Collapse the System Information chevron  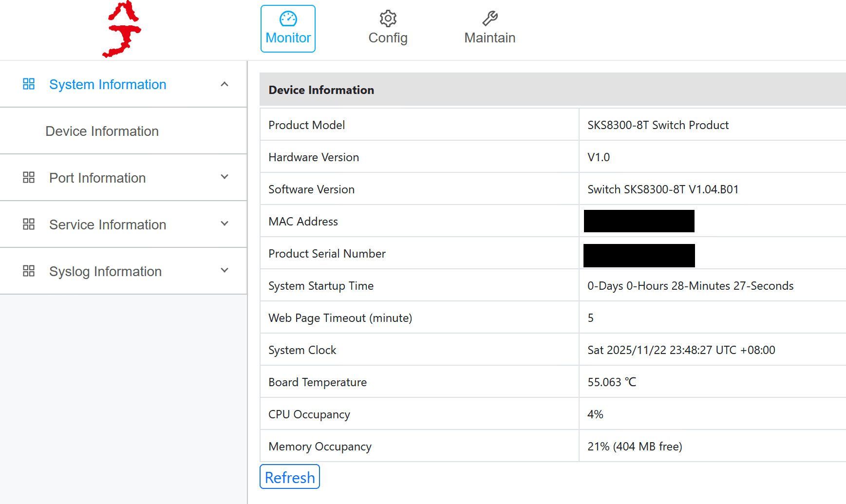pos(225,84)
